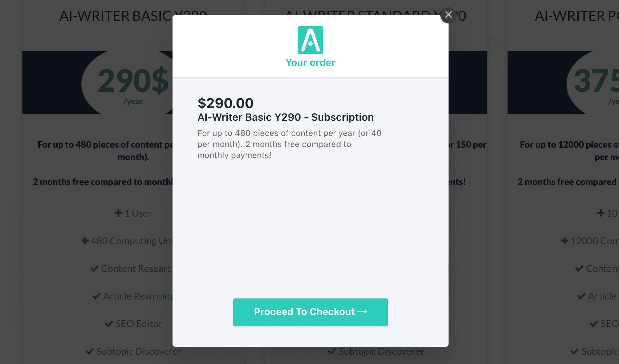Click the $290.00 price in the order dialog
Image resolution: width=619 pixels, height=364 pixels.
click(226, 103)
